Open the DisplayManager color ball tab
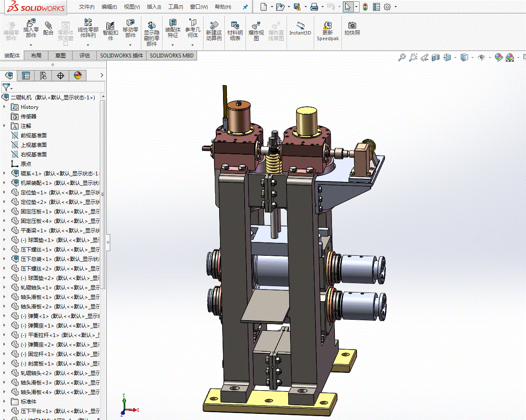Viewport: 526px width, 420px height. [77, 76]
